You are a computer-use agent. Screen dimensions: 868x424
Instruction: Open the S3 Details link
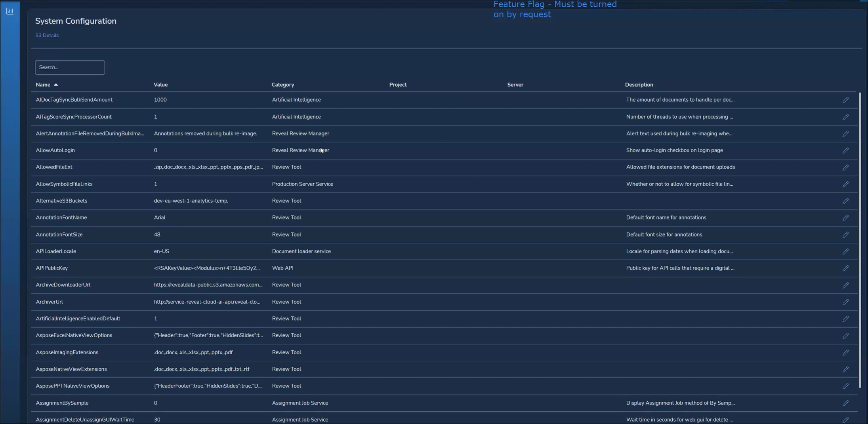[47, 35]
